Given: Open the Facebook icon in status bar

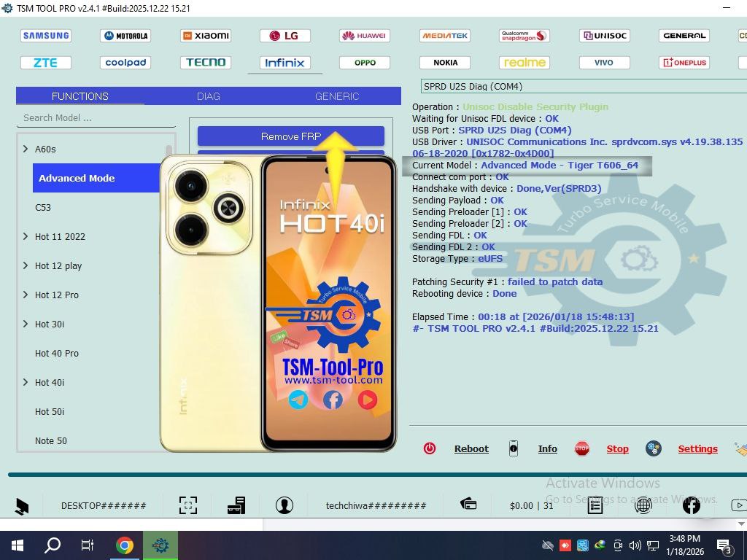Looking at the screenshot, I should [x=692, y=505].
